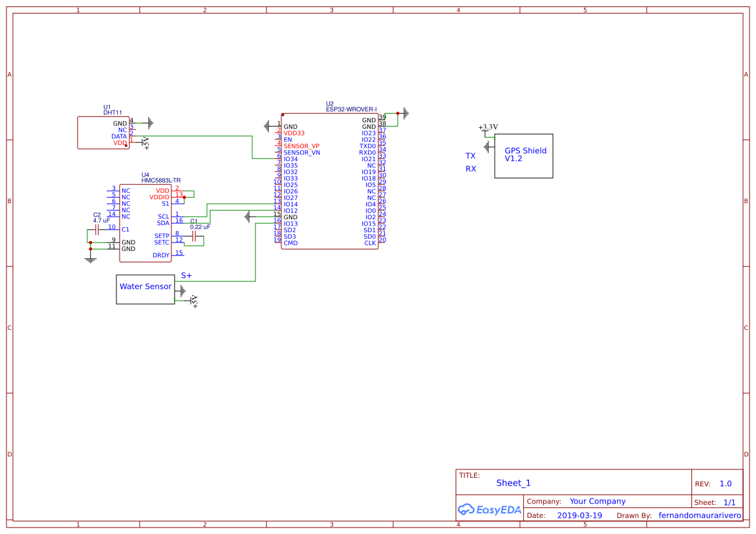Image resolution: width=756 pixels, height=534 pixels.
Task: Click the S+ net label
Action: point(187,275)
